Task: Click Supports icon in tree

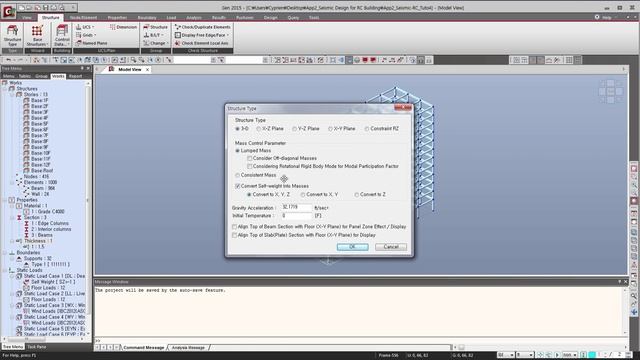Action: point(19,259)
